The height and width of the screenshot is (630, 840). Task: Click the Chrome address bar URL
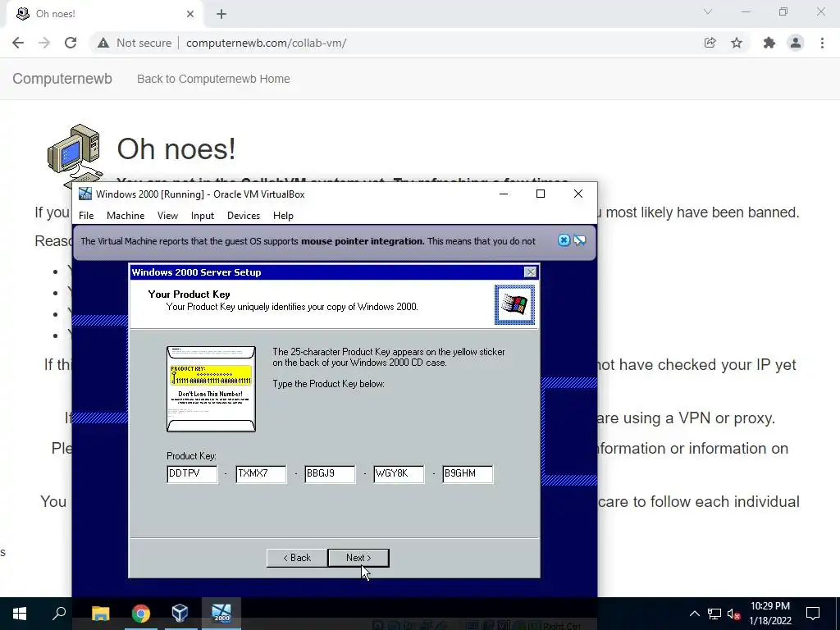267,43
